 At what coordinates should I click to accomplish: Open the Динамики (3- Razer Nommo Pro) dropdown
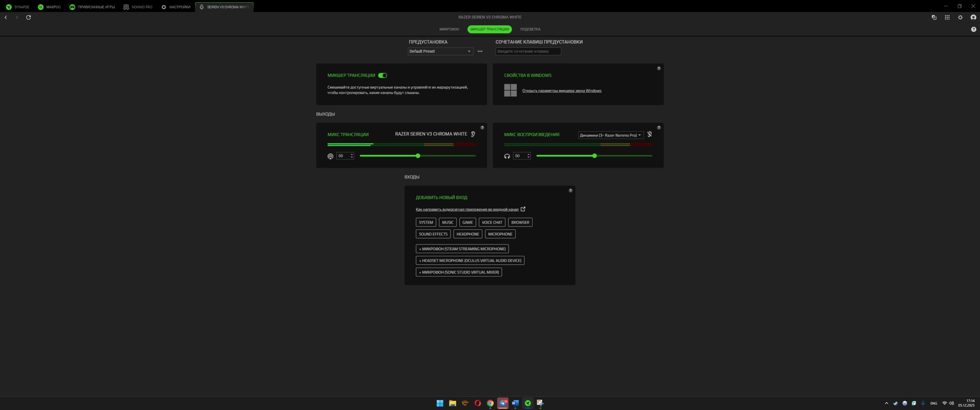(x=611, y=135)
